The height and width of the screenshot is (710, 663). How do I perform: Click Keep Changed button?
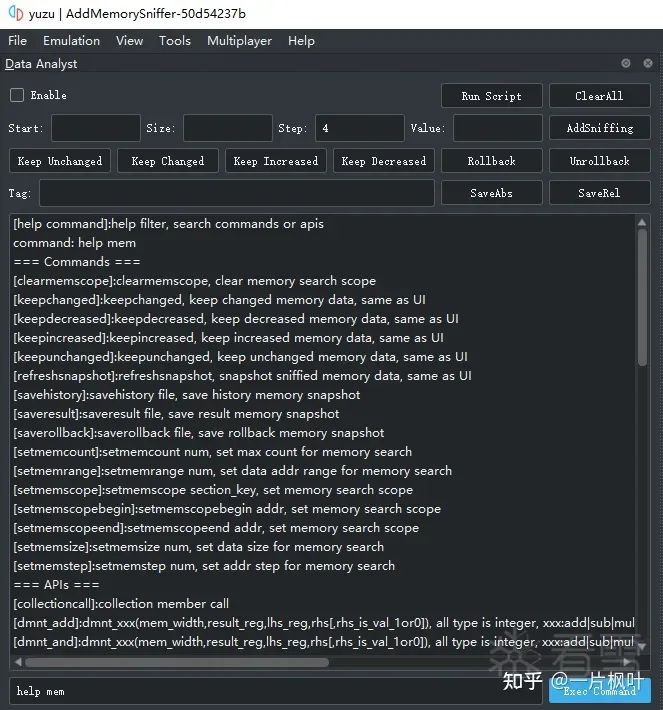168,161
